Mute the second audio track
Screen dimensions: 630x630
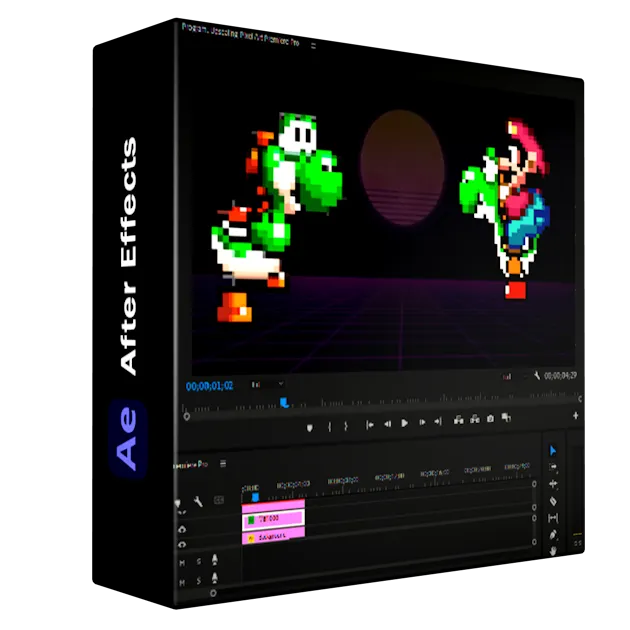point(182,583)
